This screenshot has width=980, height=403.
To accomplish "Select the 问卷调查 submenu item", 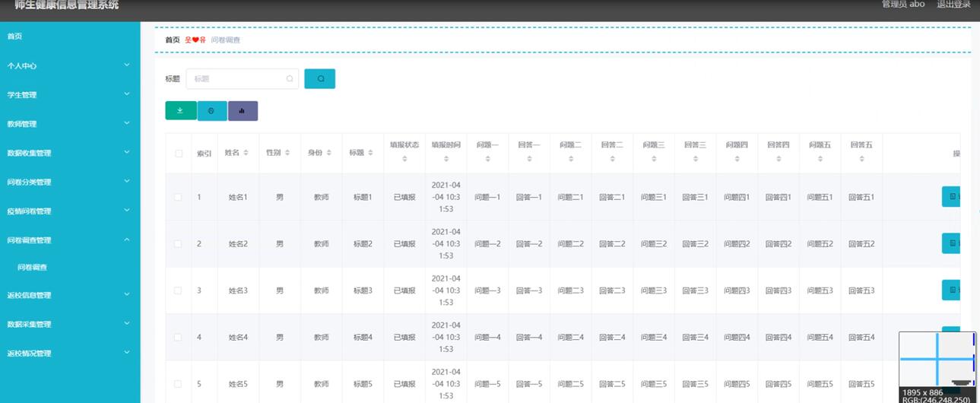I will click(33, 268).
